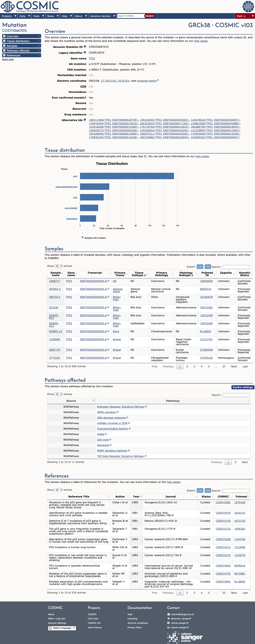This screenshot has height=644, width=255.
Task: Click the Samples table Search field
Action: pos(236,267)
